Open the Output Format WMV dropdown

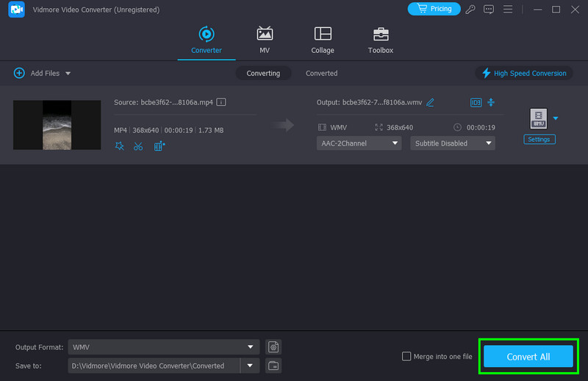click(163, 347)
